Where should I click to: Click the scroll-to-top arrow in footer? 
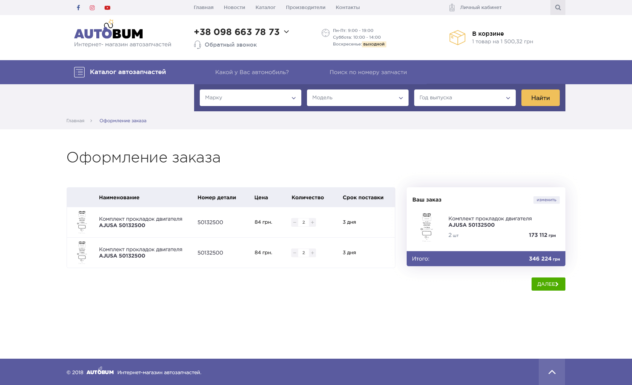click(552, 372)
